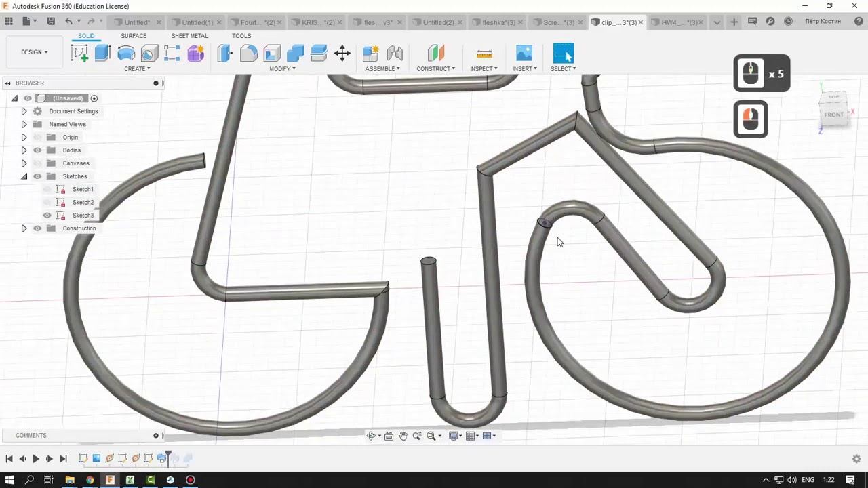Open timeline settings gear
Screen dimensions: 868x488
856,459
